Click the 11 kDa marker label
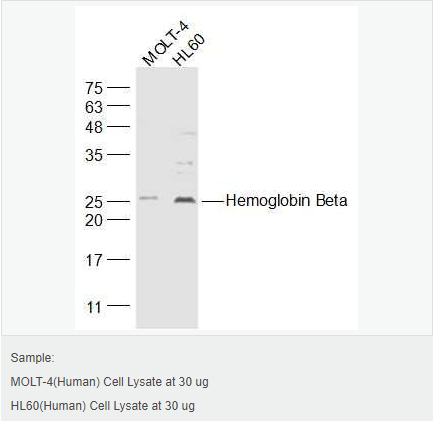Viewport: 435px width, 421px height. coord(94,307)
